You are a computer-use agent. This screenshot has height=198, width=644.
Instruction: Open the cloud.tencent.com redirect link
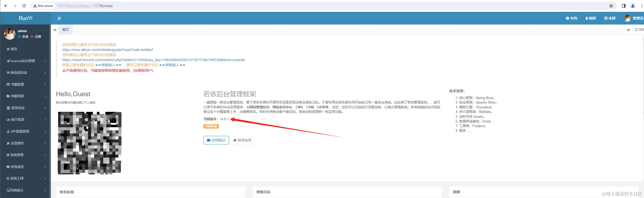[154, 60]
